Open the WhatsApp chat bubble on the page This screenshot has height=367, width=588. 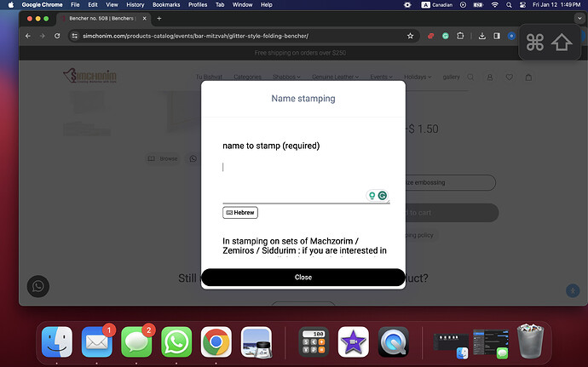point(38,286)
